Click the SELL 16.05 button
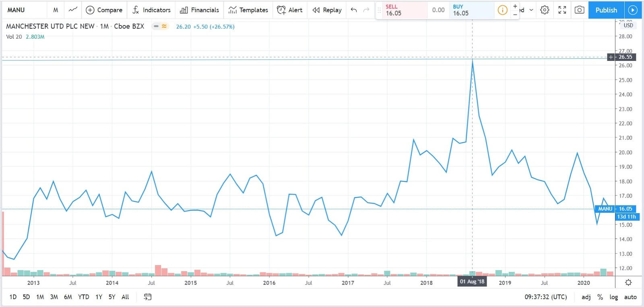Screen dimensions: 644x307 (405, 10)
